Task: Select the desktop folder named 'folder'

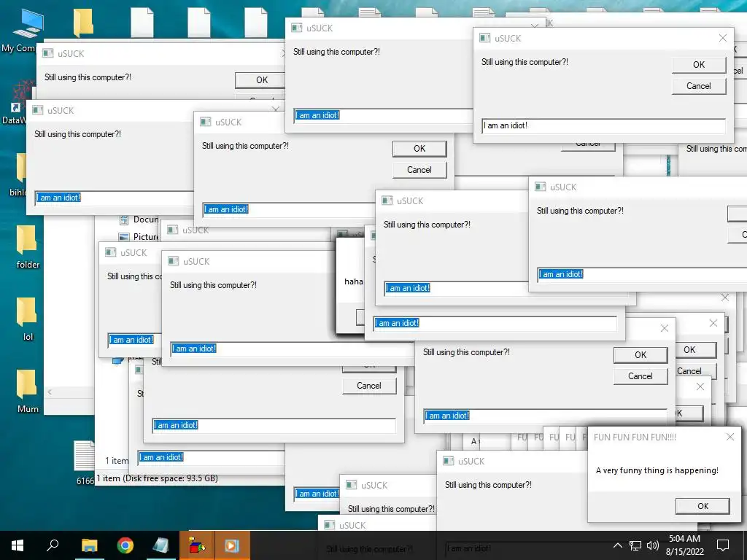Action: pos(27,246)
